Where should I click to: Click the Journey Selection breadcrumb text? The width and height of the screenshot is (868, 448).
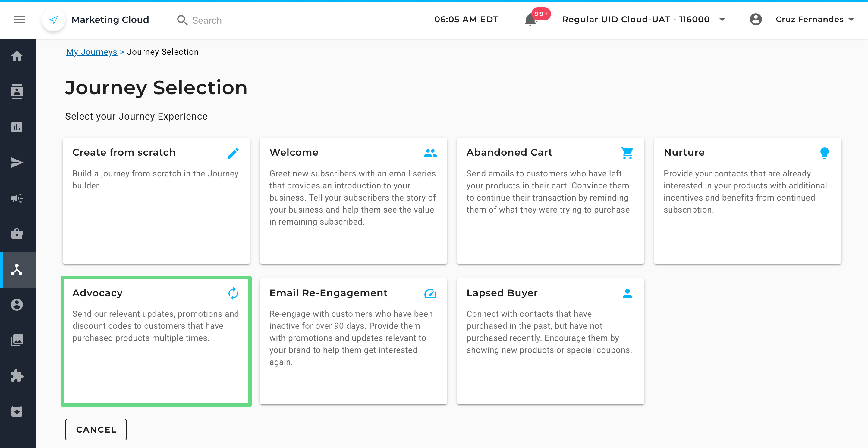coord(163,52)
